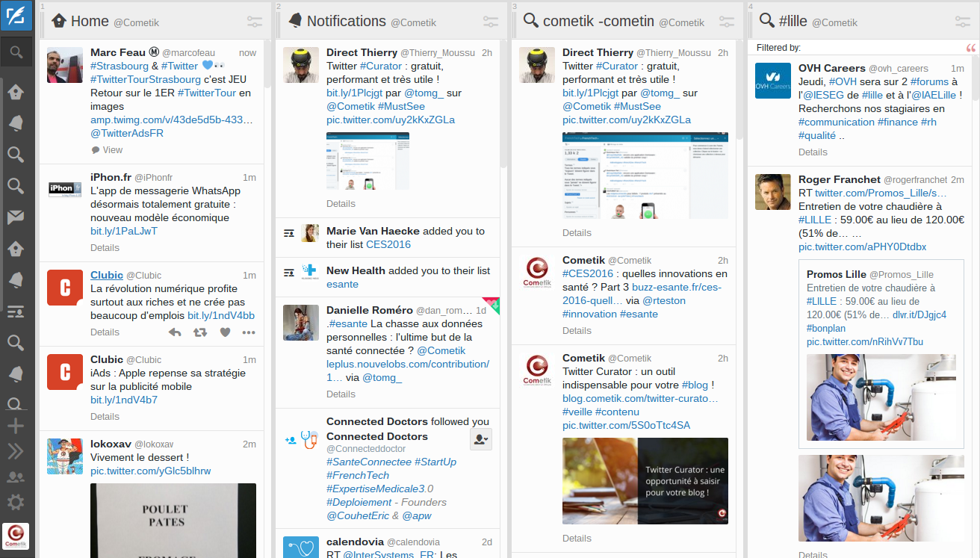
Task: Open Details under OVH Careers tweet
Action: (813, 152)
